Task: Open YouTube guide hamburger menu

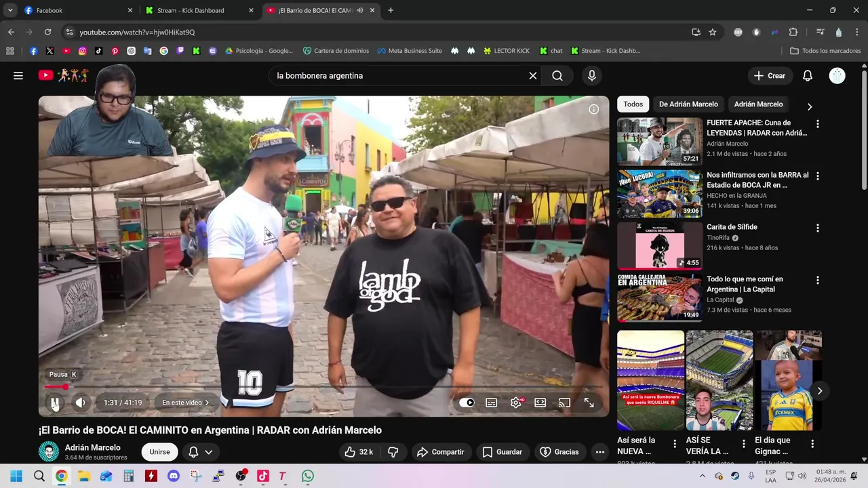Action: tap(18, 76)
